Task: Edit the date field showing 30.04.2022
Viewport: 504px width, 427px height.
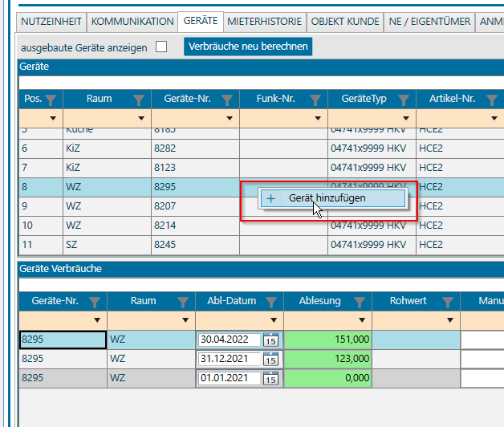Action: coord(230,340)
